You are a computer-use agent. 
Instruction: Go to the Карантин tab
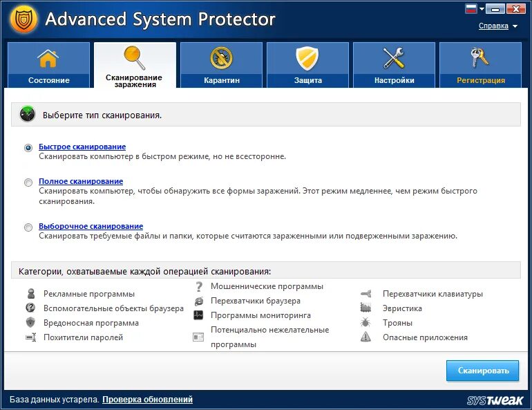[221, 65]
